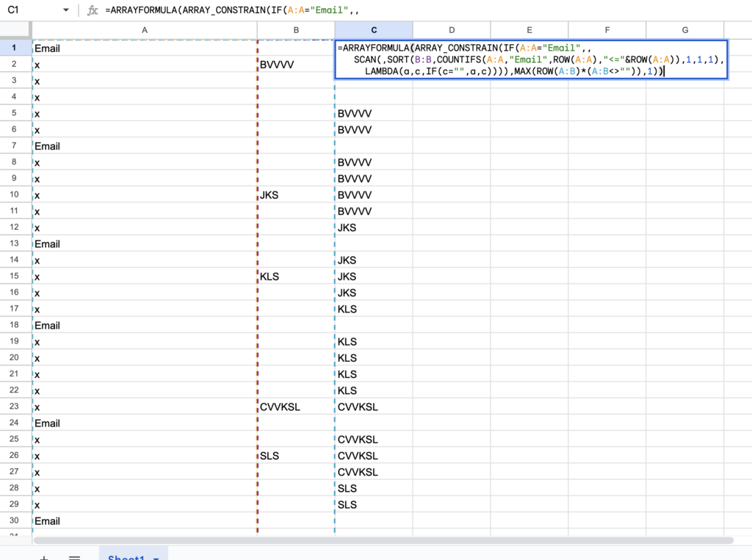Screen dimensions: 752x560
Task: Click CVVKSL in column C row 25
Action: point(374,439)
